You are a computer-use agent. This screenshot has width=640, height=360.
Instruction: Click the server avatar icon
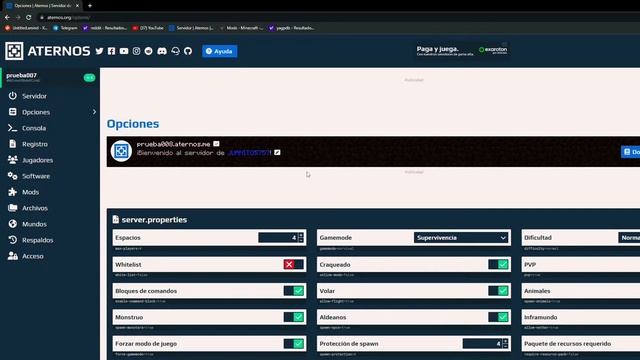(121, 151)
